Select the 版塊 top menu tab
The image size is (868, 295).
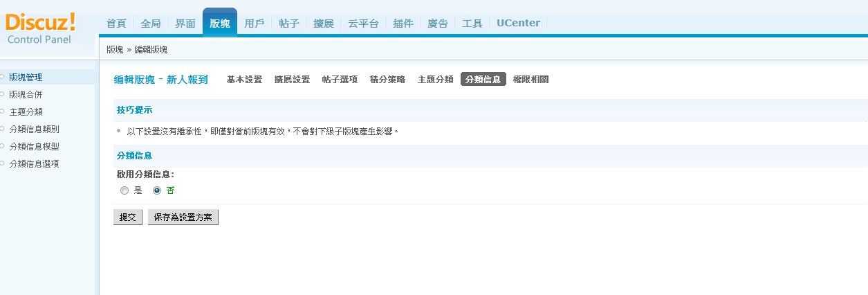220,22
